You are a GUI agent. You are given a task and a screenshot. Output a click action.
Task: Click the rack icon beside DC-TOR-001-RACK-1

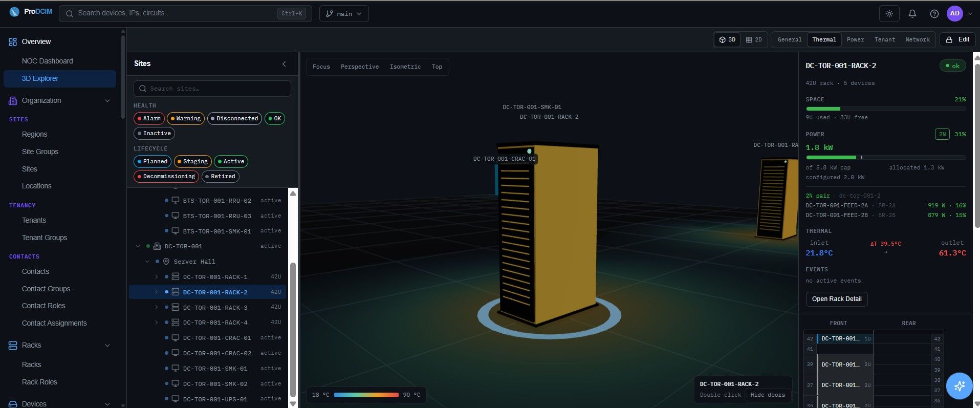[x=175, y=277]
